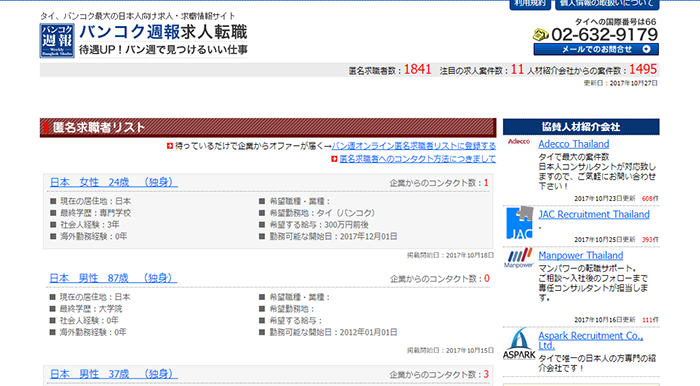
Task: Click メールでのお問合せ button
Action: coord(596,49)
